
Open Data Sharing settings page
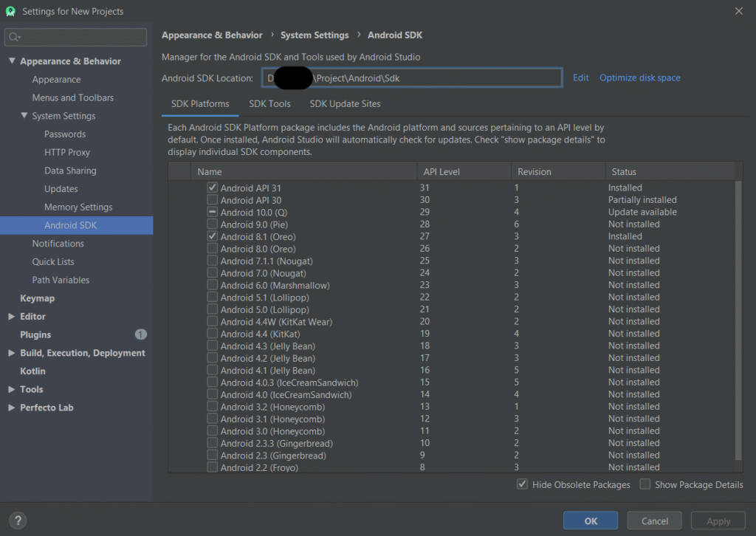(70, 171)
